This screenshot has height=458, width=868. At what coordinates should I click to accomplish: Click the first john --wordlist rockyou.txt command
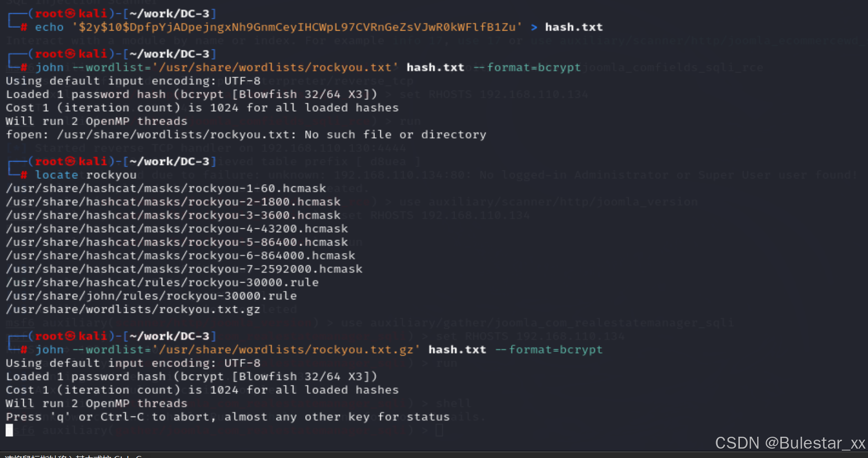pos(308,67)
